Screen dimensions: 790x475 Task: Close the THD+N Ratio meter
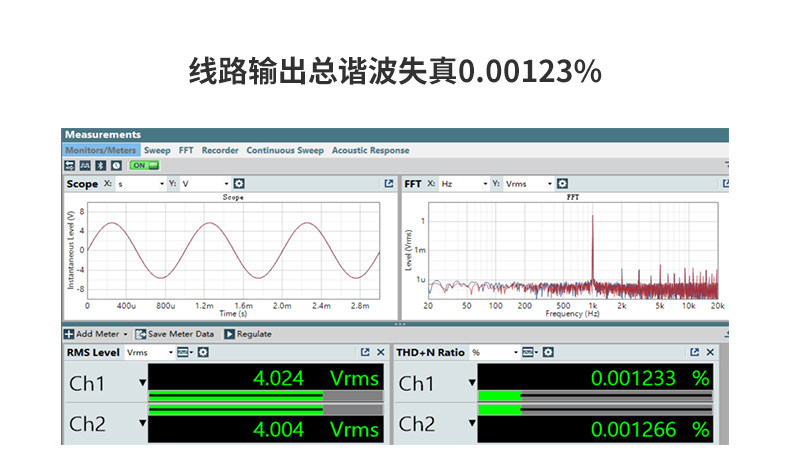click(710, 352)
